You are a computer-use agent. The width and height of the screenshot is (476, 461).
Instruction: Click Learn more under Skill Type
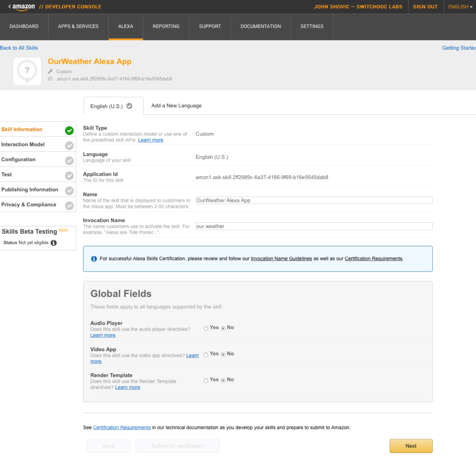pos(151,140)
